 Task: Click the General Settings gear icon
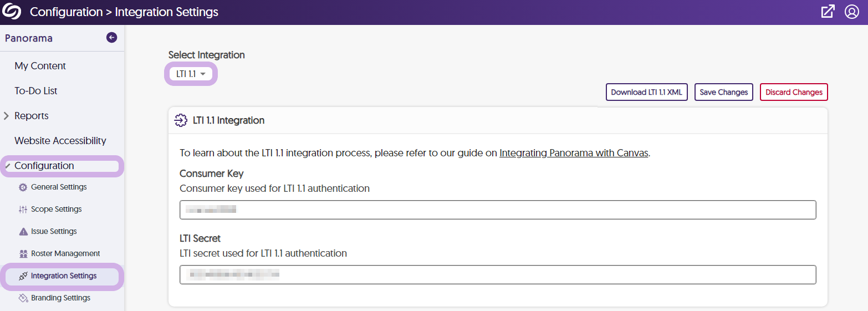pyautogui.click(x=23, y=187)
